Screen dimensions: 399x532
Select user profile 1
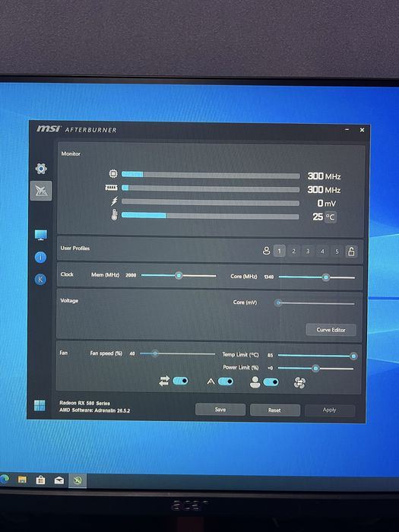click(279, 251)
